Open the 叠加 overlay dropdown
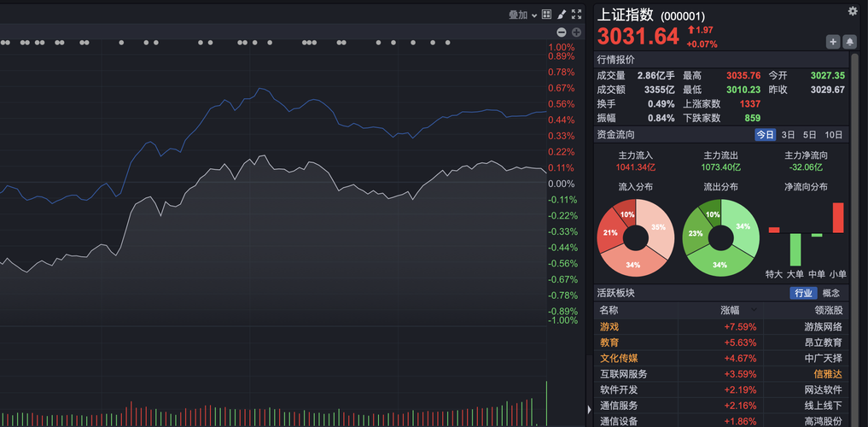The image size is (868, 427). click(522, 15)
